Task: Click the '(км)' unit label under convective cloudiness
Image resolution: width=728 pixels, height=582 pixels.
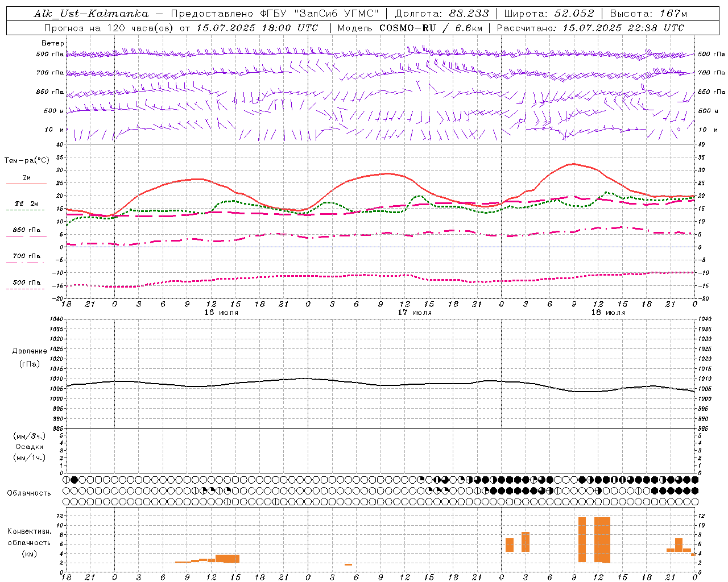Action: (30, 553)
